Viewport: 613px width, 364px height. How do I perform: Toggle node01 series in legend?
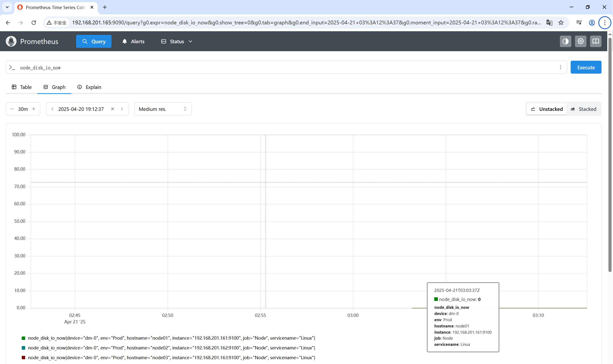[171, 338]
